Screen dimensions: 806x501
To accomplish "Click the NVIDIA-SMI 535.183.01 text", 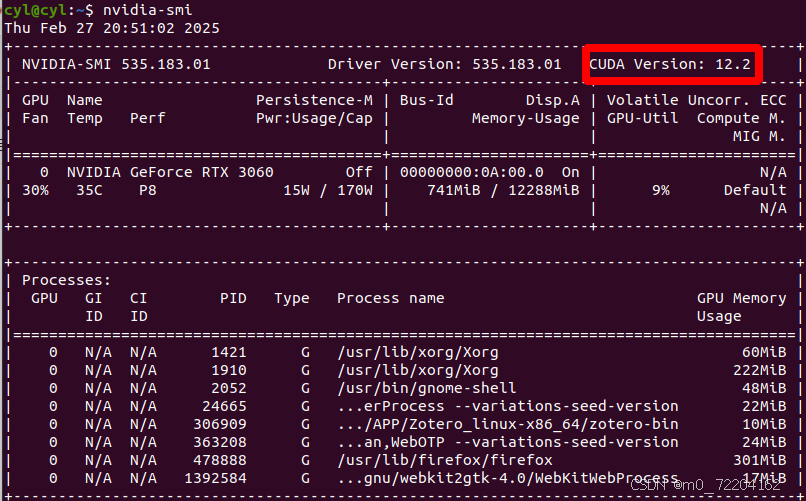I will tap(116, 64).
